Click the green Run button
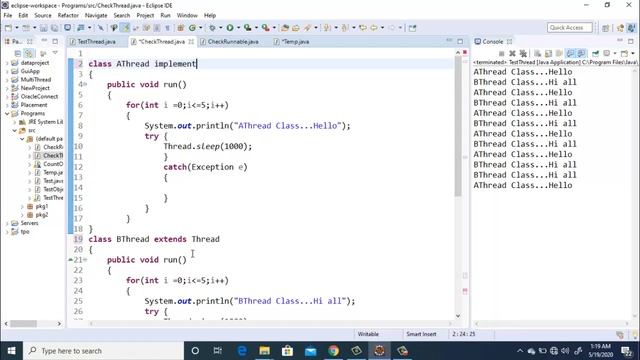Viewport: 640px width, 360px height. [230, 28]
